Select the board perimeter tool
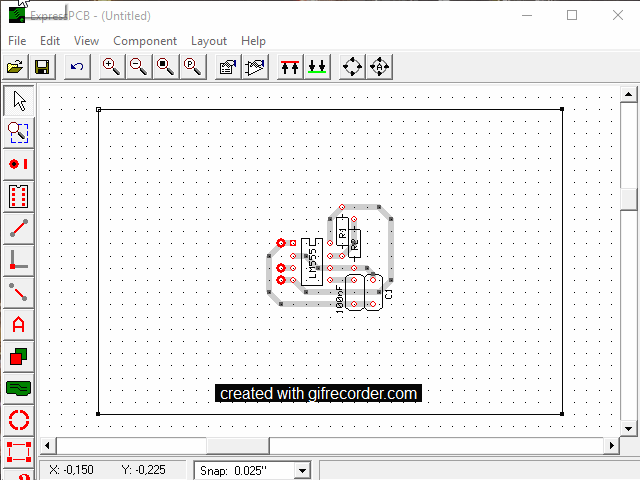This screenshot has height=480, width=640. (18, 452)
